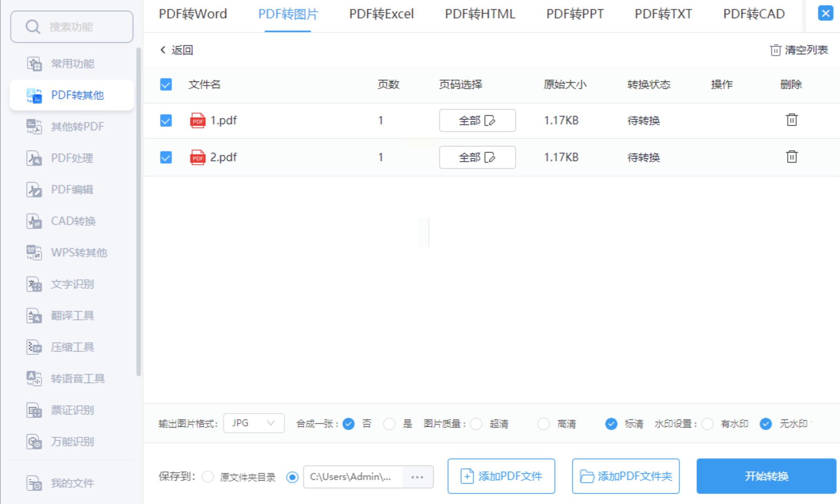Open the JPG output format dropdown
Viewport: 840px width, 504px height.
tap(254, 423)
